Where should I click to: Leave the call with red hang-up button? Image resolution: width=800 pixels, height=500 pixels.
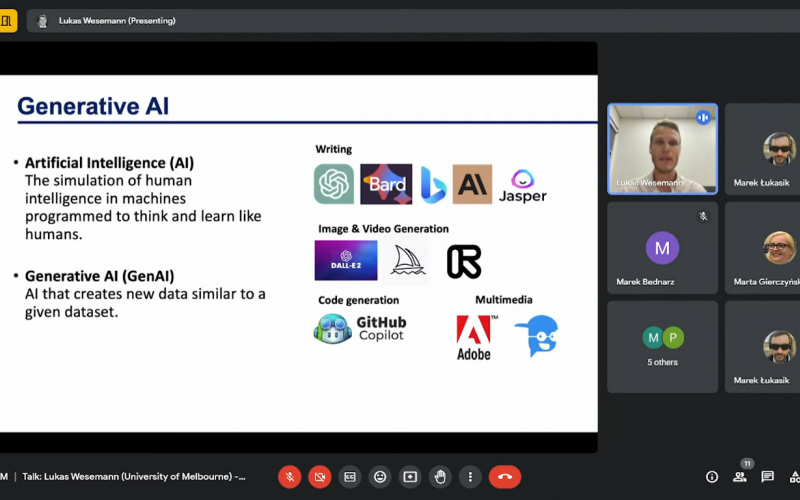[505, 477]
